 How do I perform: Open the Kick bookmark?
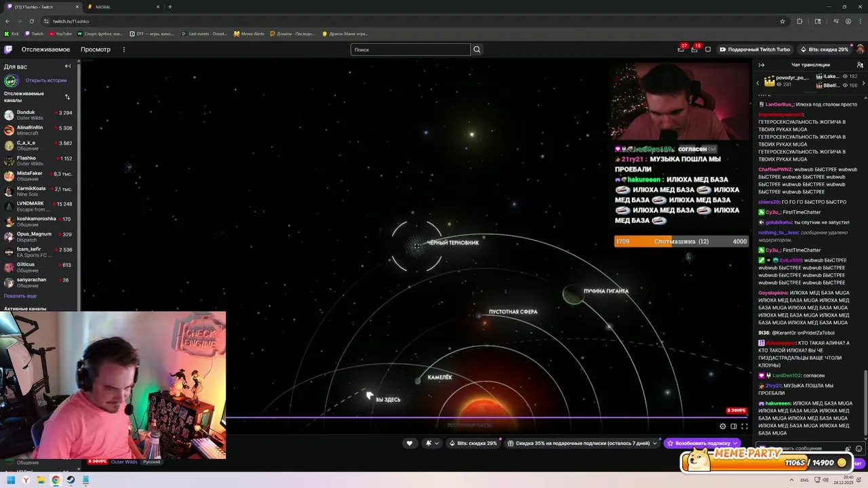click(12, 33)
